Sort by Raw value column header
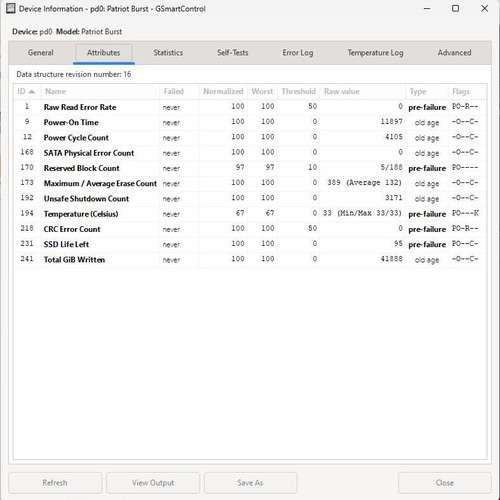The height and width of the screenshot is (500, 500). point(363,92)
